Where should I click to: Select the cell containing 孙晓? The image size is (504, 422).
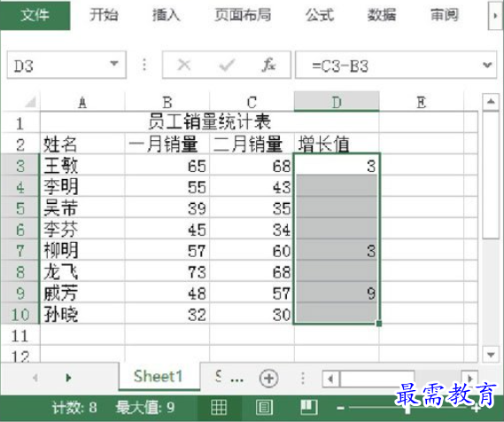[x=82, y=314]
